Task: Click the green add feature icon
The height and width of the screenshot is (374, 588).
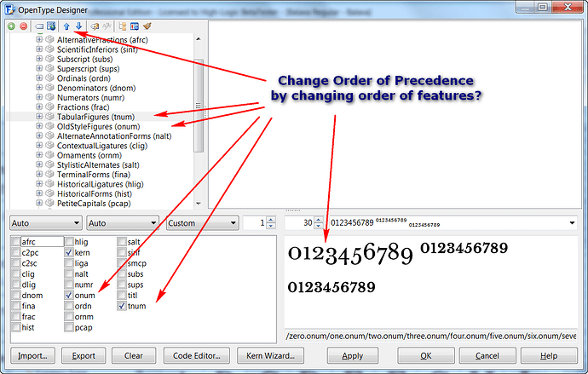Action: coord(11,26)
